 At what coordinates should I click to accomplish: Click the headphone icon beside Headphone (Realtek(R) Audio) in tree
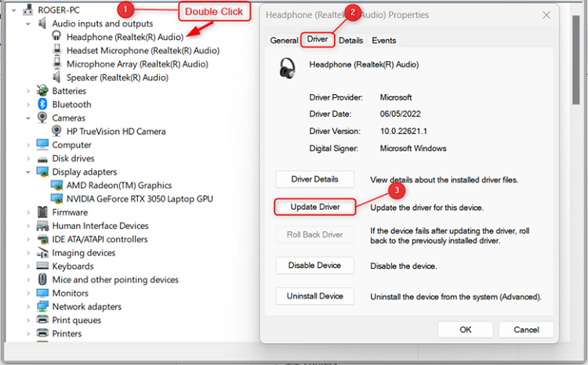point(56,36)
